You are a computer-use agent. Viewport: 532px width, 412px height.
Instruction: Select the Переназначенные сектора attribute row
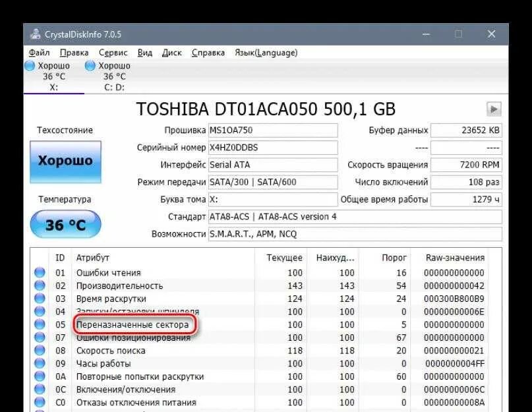(260, 324)
